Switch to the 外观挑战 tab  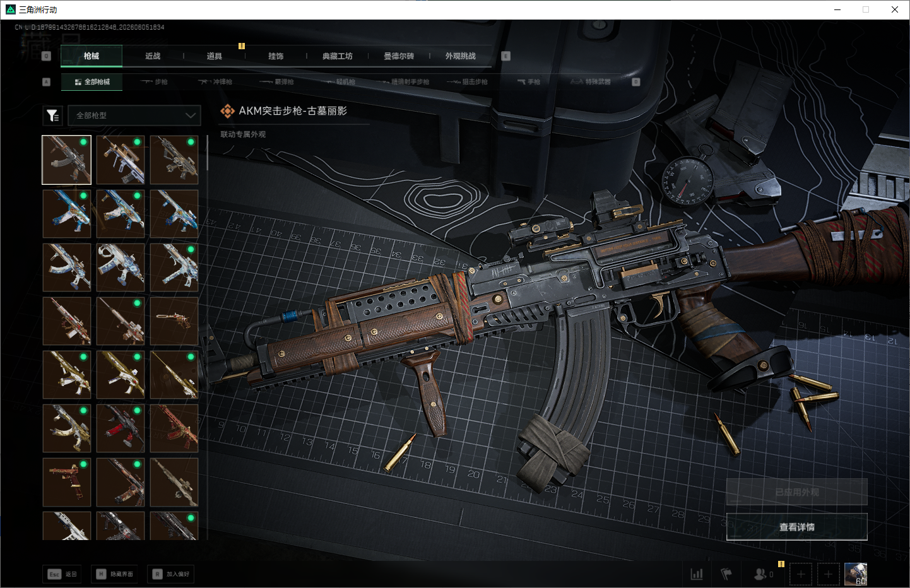pyautogui.click(x=461, y=56)
